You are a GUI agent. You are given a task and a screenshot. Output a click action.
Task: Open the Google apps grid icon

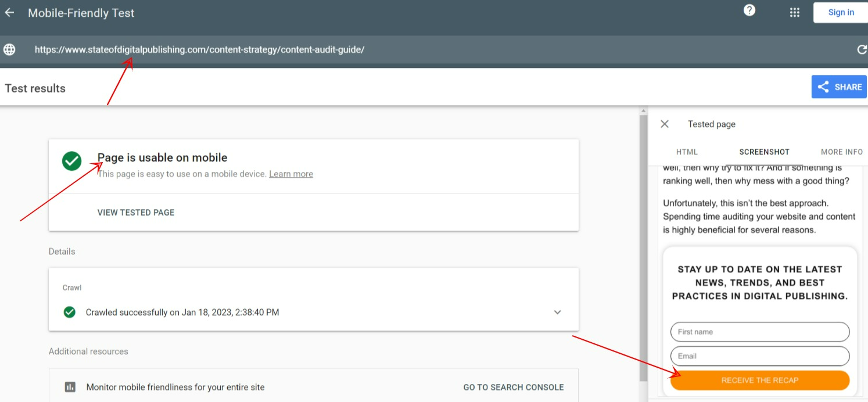[795, 13]
